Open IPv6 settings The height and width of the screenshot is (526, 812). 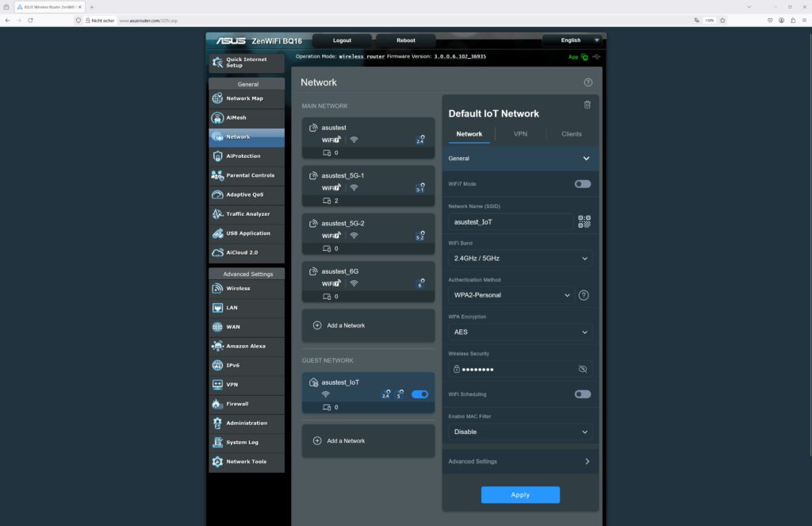pyautogui.click(x=247, y=366)
